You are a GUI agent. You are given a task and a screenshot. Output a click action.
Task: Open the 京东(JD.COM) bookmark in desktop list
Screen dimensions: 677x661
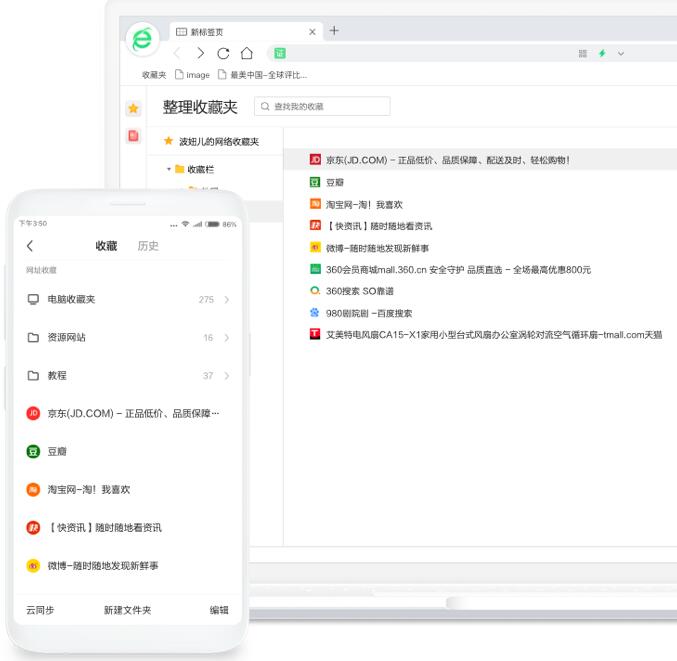(447, 160)
